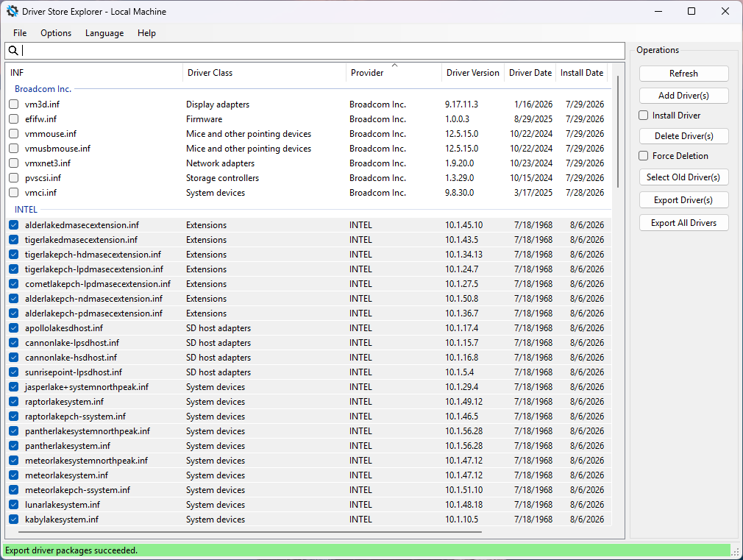Uncheck kabylakesystem.inf checkbox

(x=14, y=520)
